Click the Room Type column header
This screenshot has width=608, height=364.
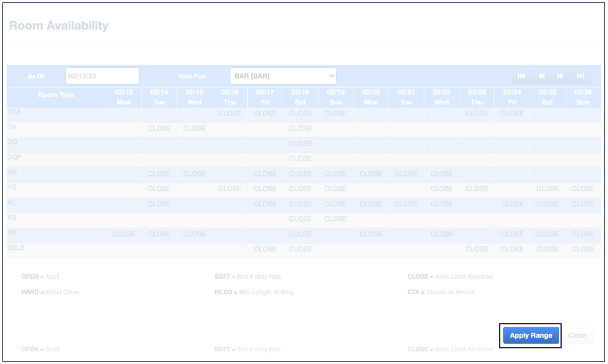coord(56,96)
